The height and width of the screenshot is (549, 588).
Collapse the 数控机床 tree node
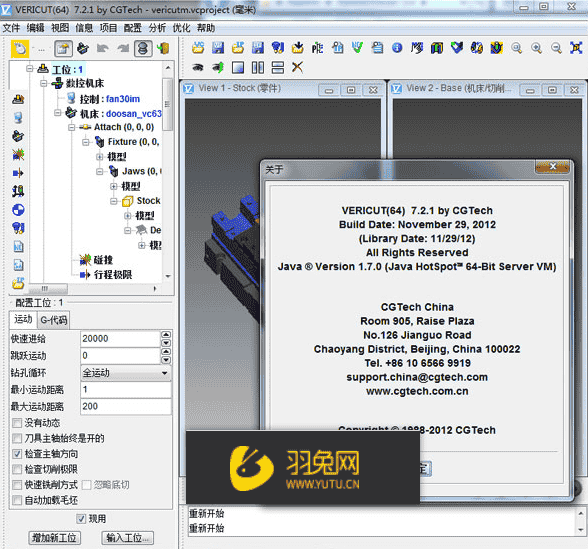(x=44, y=83)
